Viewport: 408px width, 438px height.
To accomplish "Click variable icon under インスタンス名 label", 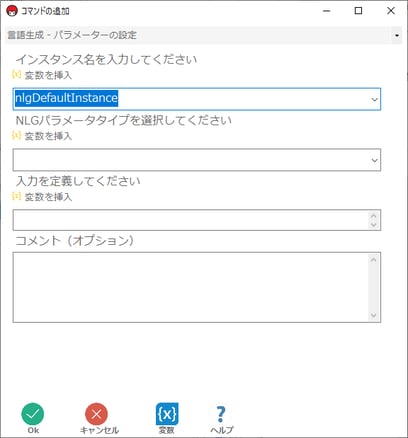I will (x=16, y=74).
